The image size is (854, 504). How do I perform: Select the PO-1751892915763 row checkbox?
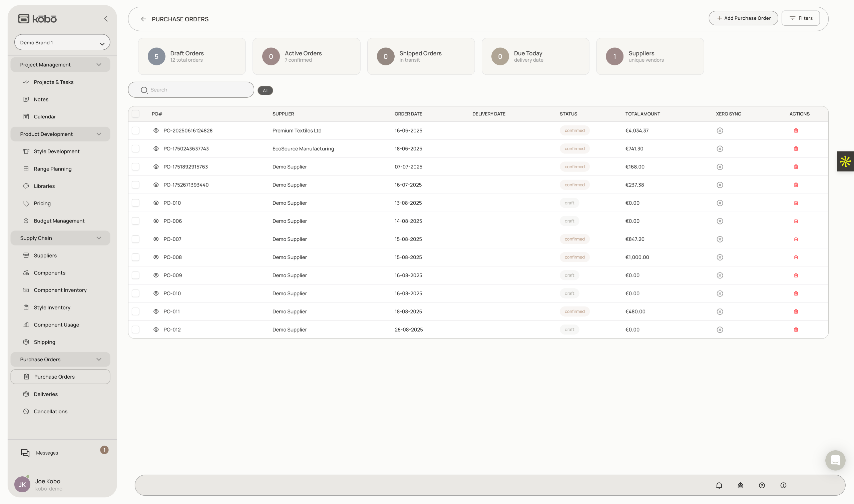[135, 167]
